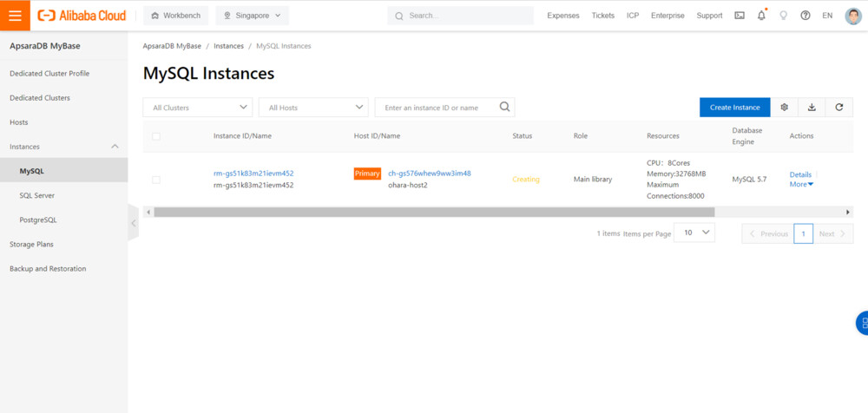Open the hamburger navigation menu
The image size is (868, 413).
15,16
